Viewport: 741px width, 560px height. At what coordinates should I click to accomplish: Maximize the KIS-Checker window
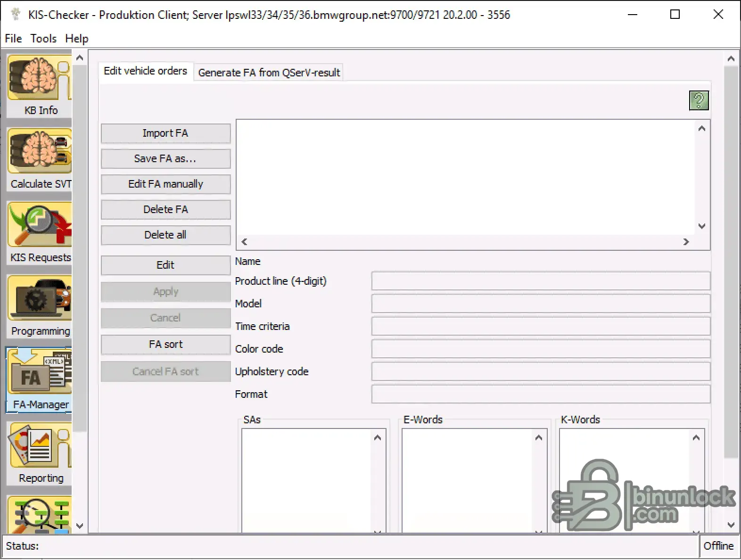coord(675,15)
